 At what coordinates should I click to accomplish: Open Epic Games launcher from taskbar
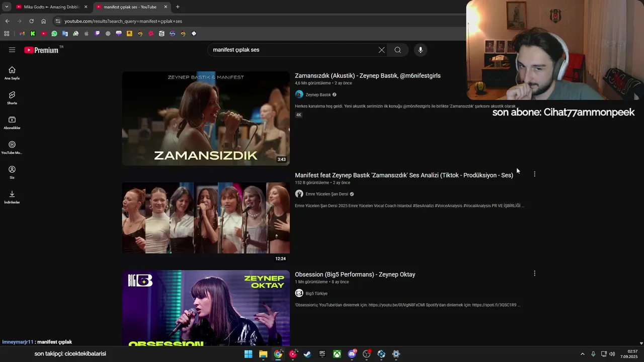point(323,354)
